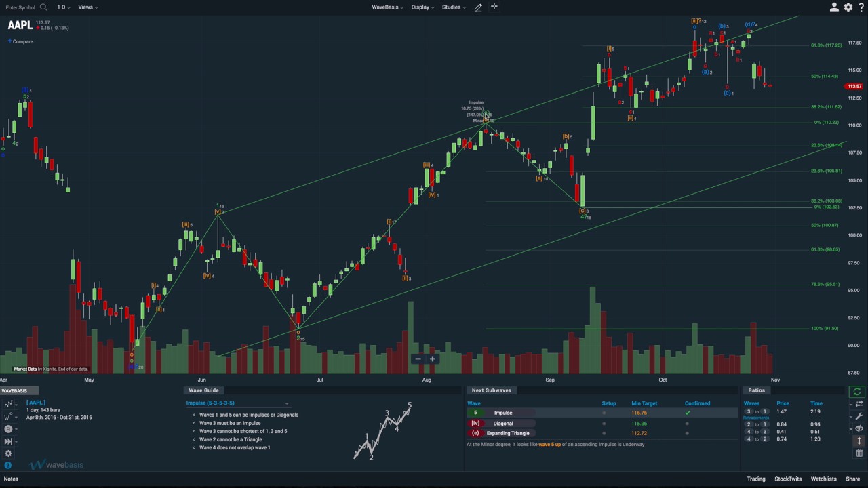Open settings gear in top bar
The image size is (868, 488).
coord(848,7)
